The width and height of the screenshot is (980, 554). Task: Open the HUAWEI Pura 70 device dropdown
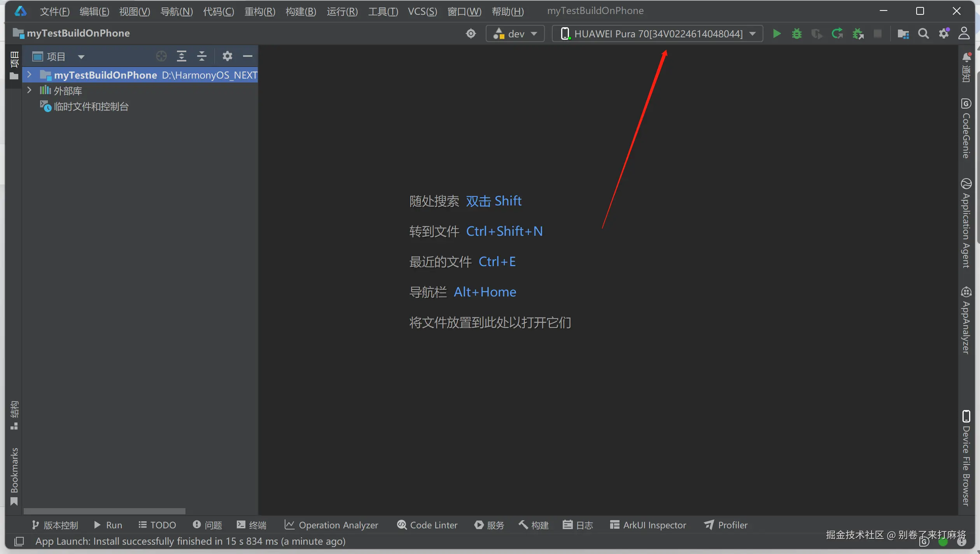click(x=657, y=34)
